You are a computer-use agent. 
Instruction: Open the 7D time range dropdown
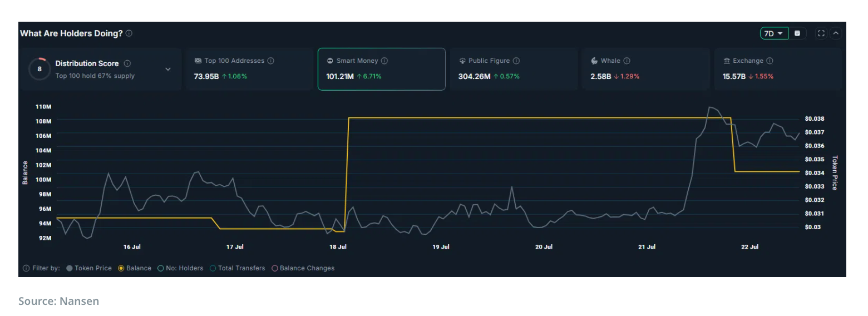(x=773, y=33)
